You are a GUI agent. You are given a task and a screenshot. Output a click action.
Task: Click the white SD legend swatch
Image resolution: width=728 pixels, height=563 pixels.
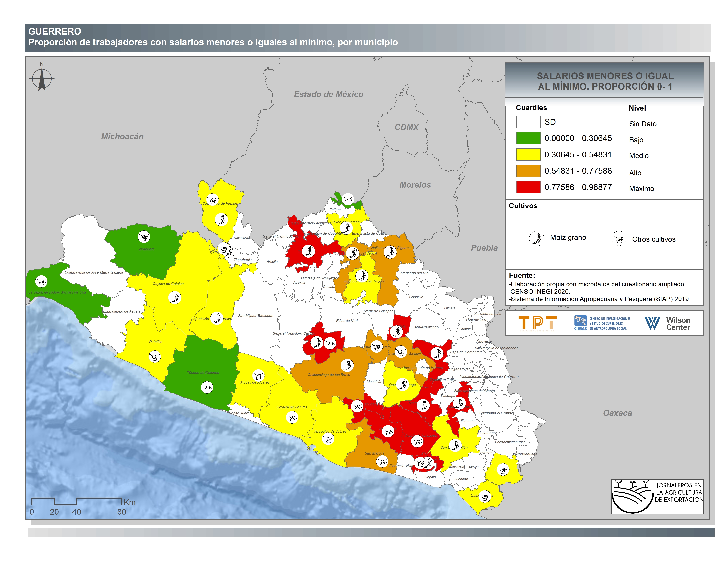pos(528,122)
